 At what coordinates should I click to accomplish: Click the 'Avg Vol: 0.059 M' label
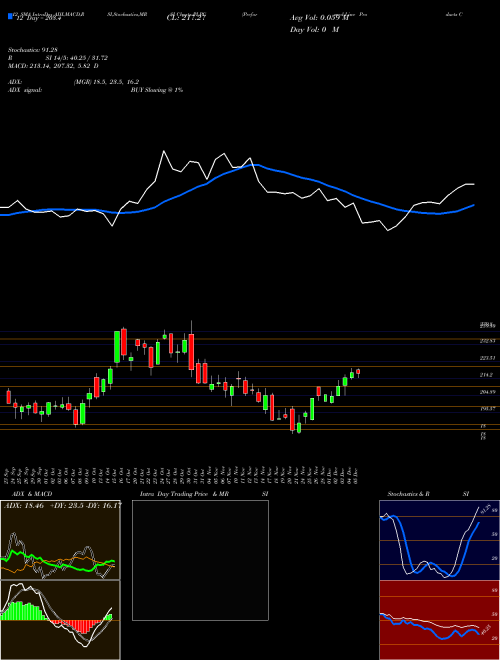[x=319, y=18]
